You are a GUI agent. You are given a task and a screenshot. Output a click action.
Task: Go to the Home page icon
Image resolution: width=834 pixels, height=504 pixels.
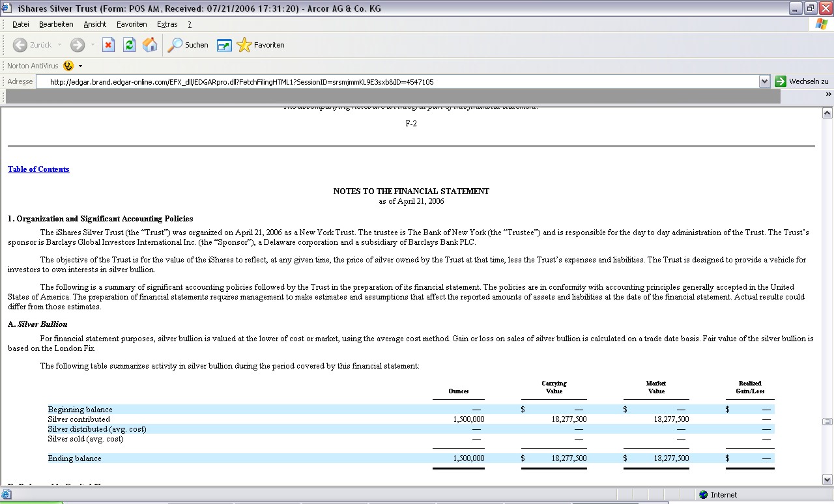tap(150, 45)
